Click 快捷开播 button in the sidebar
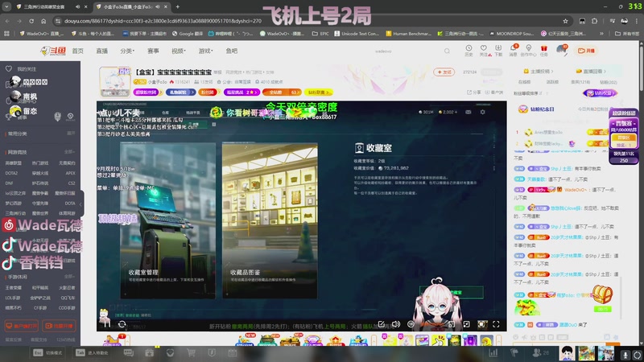 (x=59, y=326)
